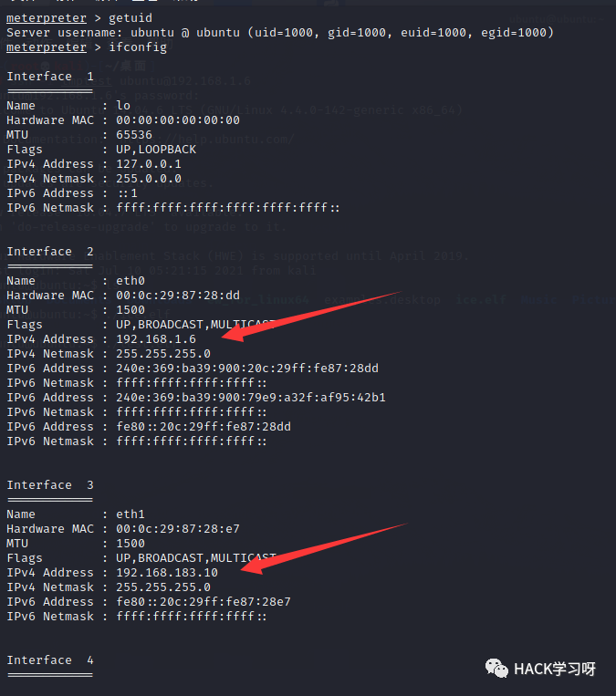This screenshot has height=696, width=616.
Task: Click the underlined meterpreter prompt before getuid
Action: coord(47,18)
